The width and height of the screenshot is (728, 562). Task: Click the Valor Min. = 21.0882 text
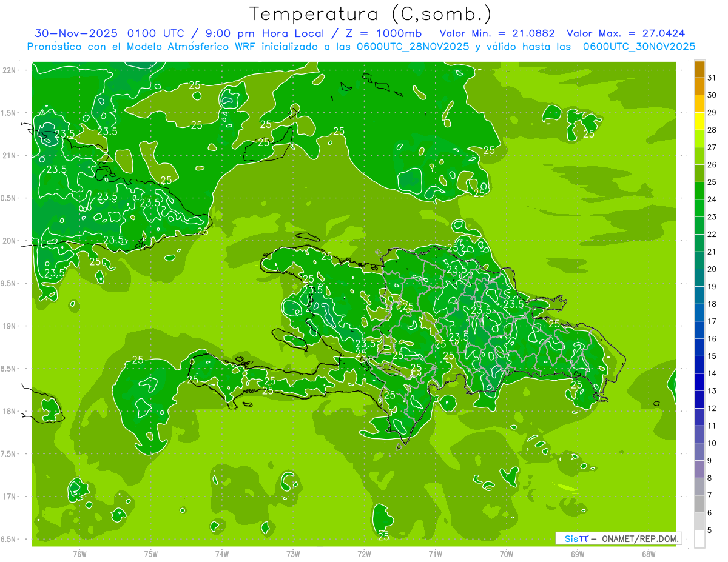pos(497,33)
